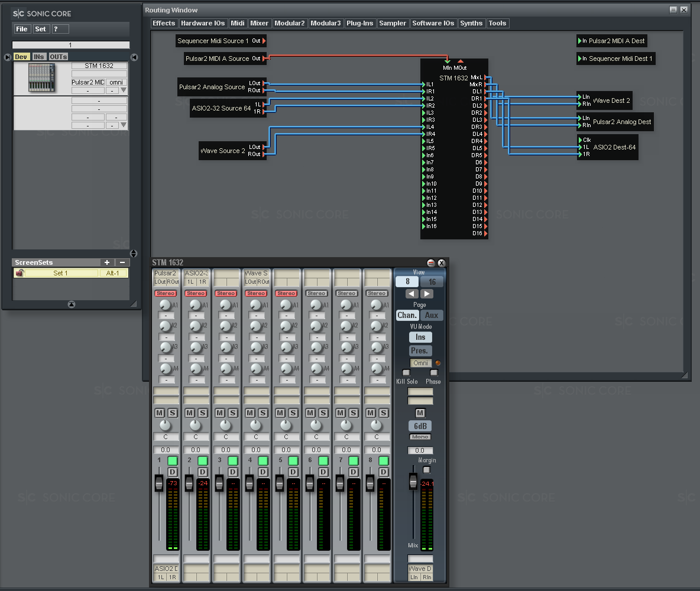Image resolution: width=700 pixels, height=591 pixels.
Task: Select the Pulsar2 Analog Source module
Action: tap(222, 87)
